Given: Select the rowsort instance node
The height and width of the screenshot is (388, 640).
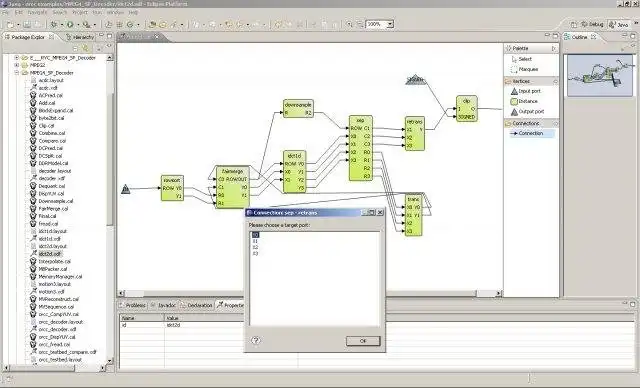Looking at the screenshot, I should tap(172, 188).
